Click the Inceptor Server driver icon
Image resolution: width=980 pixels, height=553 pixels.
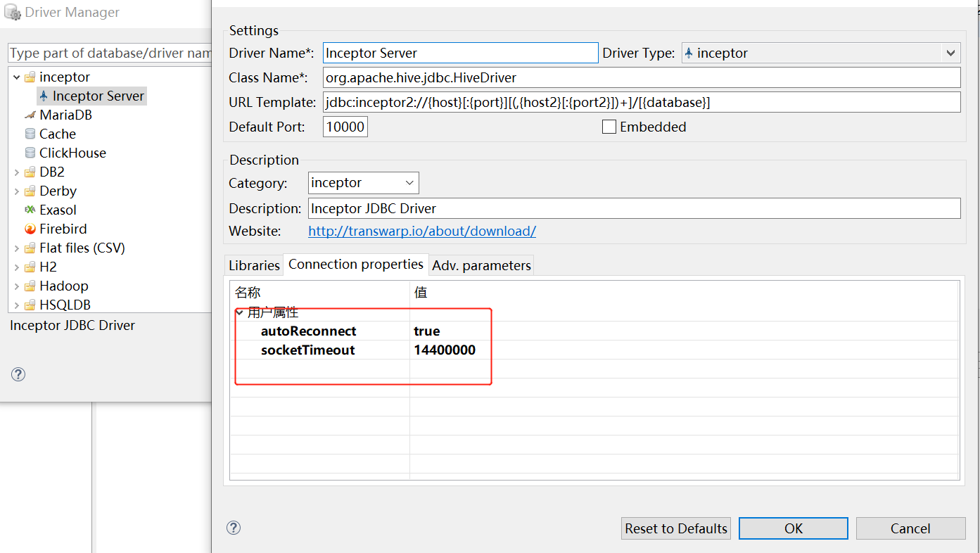(44, 96)
